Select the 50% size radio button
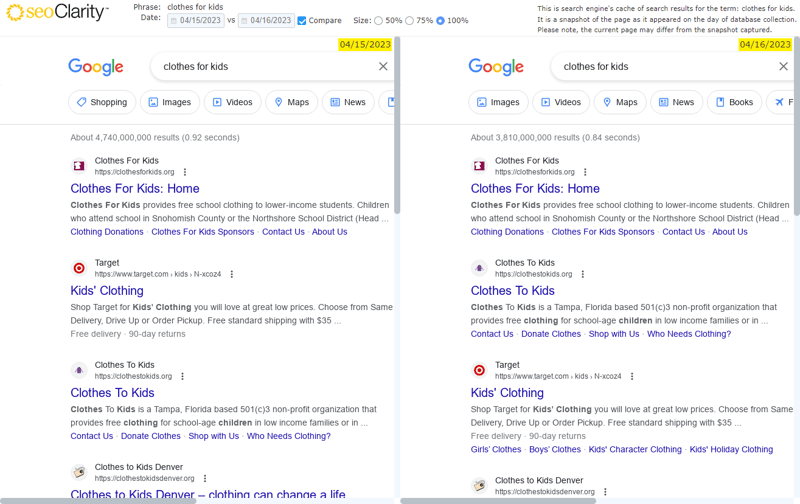The image size is (800, 504). (x=379, y=20)
